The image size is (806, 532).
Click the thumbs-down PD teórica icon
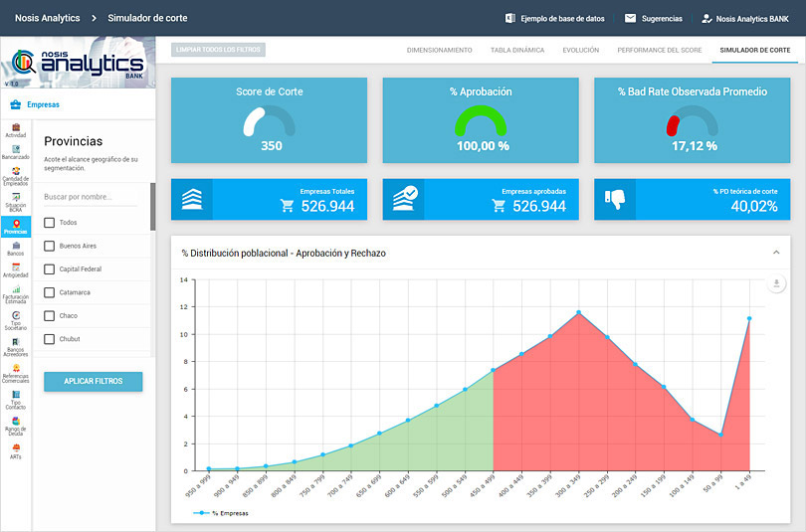615,198
